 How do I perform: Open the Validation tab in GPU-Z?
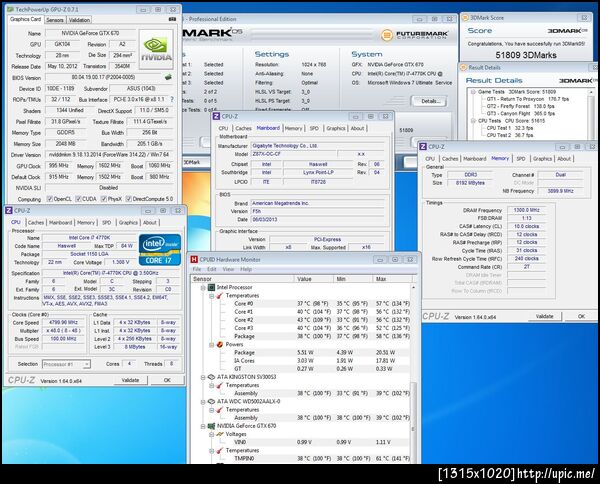[79, 20]
